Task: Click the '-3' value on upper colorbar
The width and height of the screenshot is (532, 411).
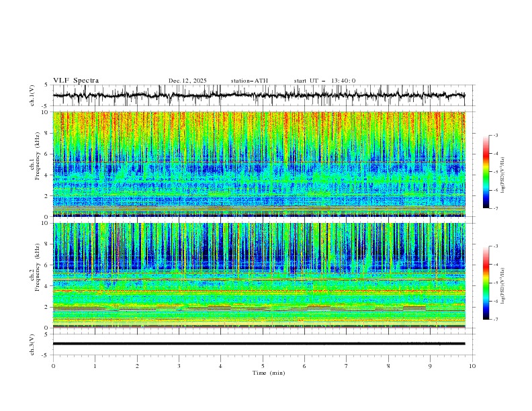Action: [496, 135]
